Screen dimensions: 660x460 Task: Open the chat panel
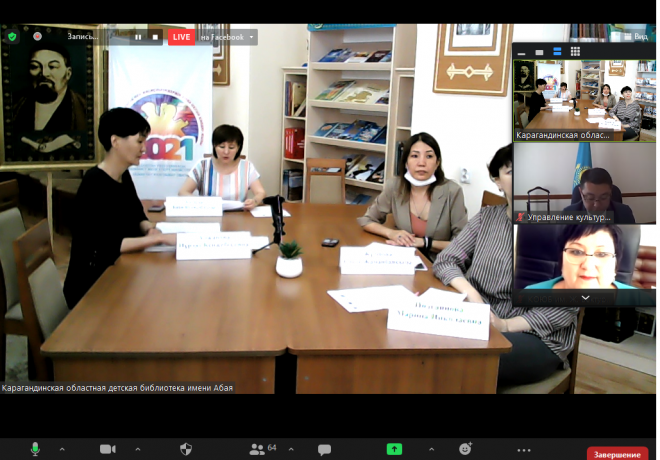pyautogui.click(x=324, y=449)
